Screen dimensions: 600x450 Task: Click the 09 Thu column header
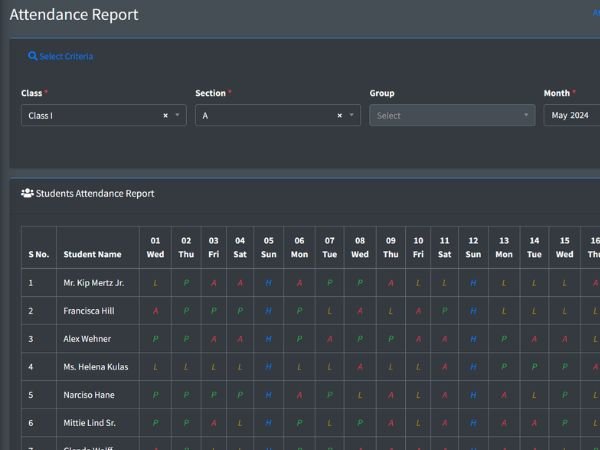coord(391,247)
